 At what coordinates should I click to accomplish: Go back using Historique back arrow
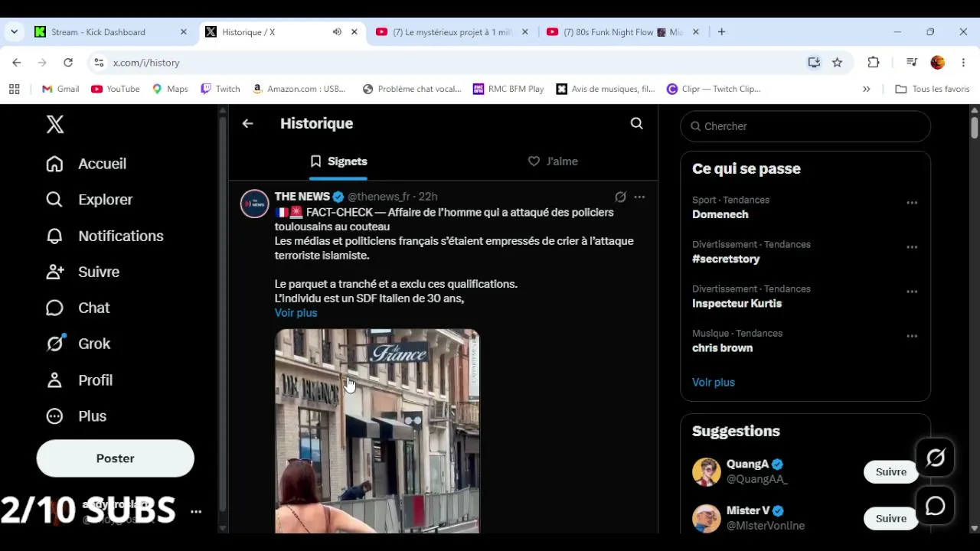247,123
